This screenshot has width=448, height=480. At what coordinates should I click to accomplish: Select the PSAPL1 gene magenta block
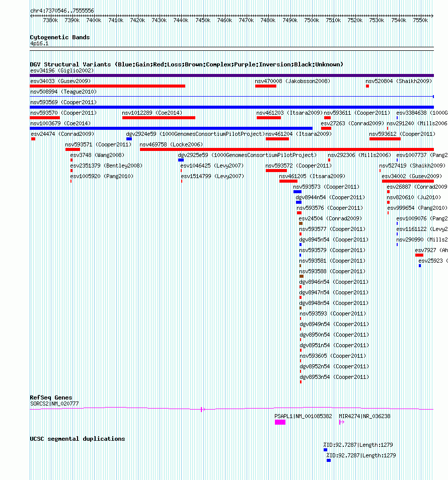coord(280,422)
